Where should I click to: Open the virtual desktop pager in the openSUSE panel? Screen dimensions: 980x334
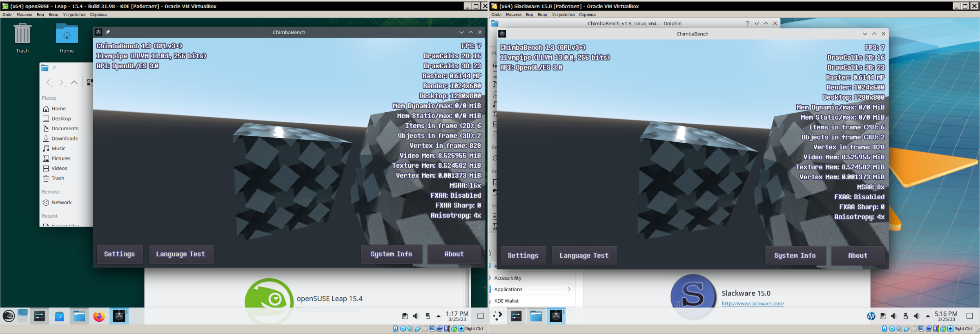(x=23, y=316)
